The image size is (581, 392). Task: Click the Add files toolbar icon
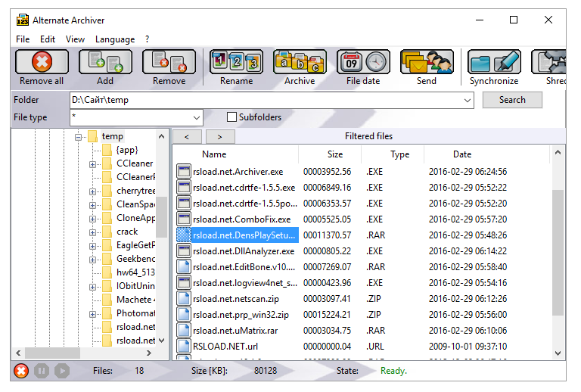pos(105,62)
